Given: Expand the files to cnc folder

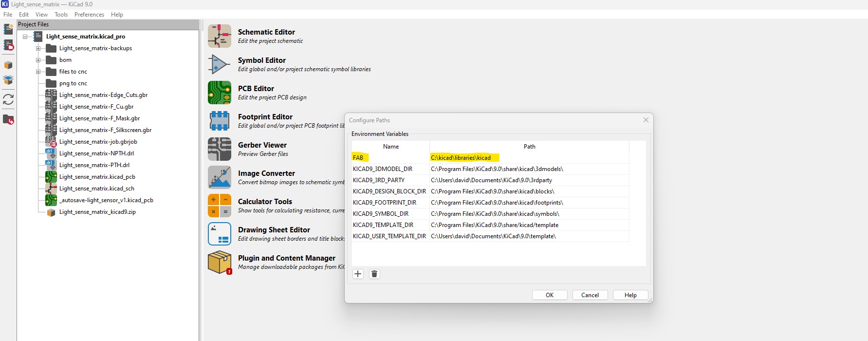Looking at the screenshot, I should (38, 72).
